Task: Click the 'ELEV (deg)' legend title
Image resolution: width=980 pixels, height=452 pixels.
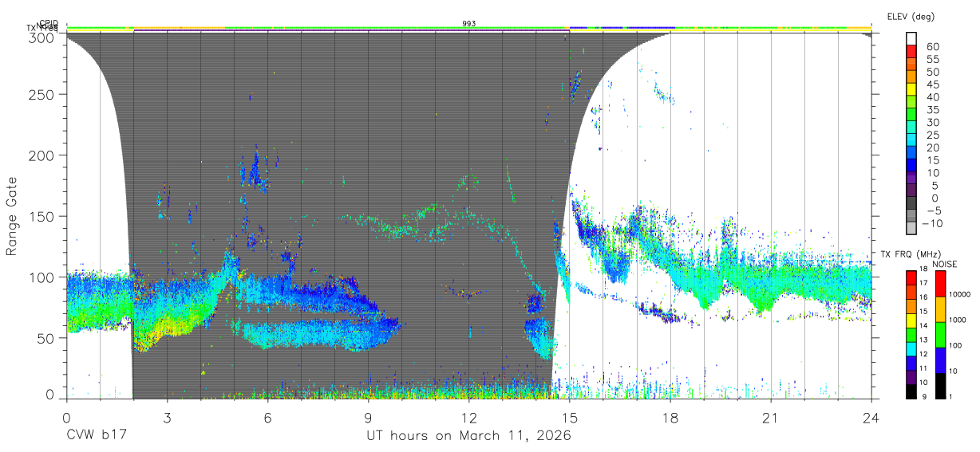Action: [x=911, y=16]
